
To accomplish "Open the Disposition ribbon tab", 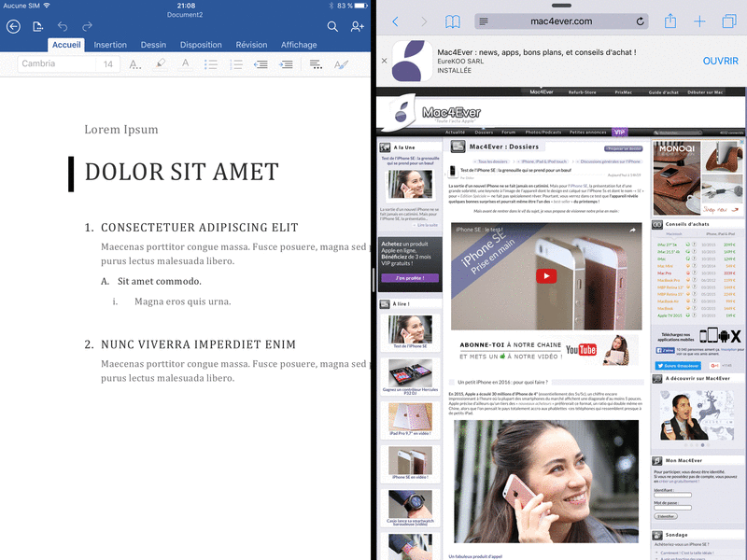I will coord(201,45).
